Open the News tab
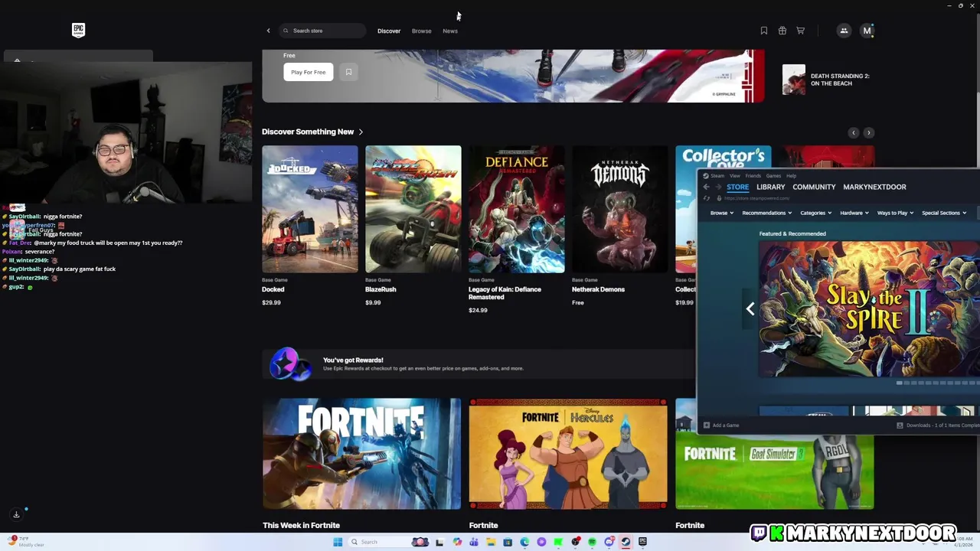The image size is (980, 551). point(450,31)
